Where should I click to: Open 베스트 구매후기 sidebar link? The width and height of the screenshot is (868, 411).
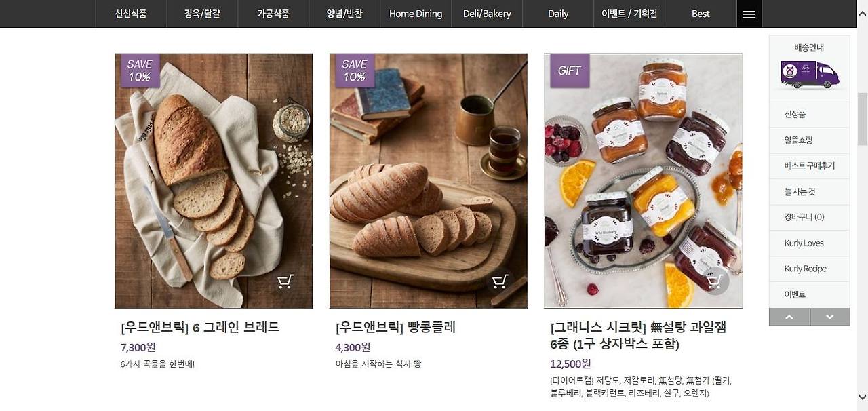click(x=809, y=165)
